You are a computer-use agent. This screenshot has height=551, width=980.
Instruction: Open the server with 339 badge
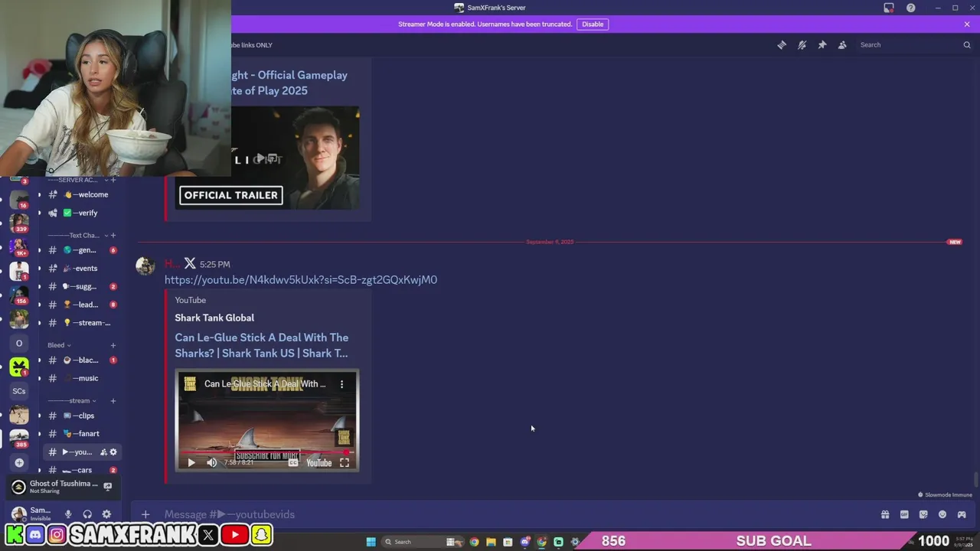tap(19, 222)
